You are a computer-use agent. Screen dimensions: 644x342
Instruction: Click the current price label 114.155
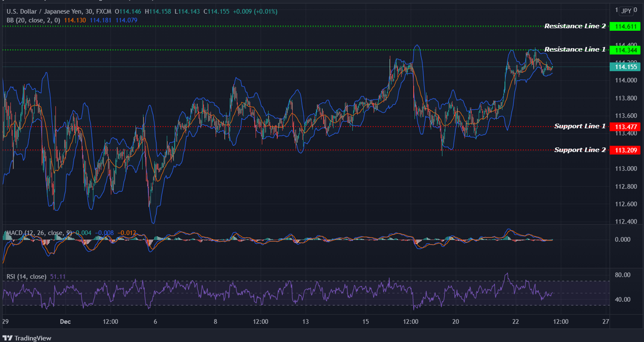click(x=625, y=67)
